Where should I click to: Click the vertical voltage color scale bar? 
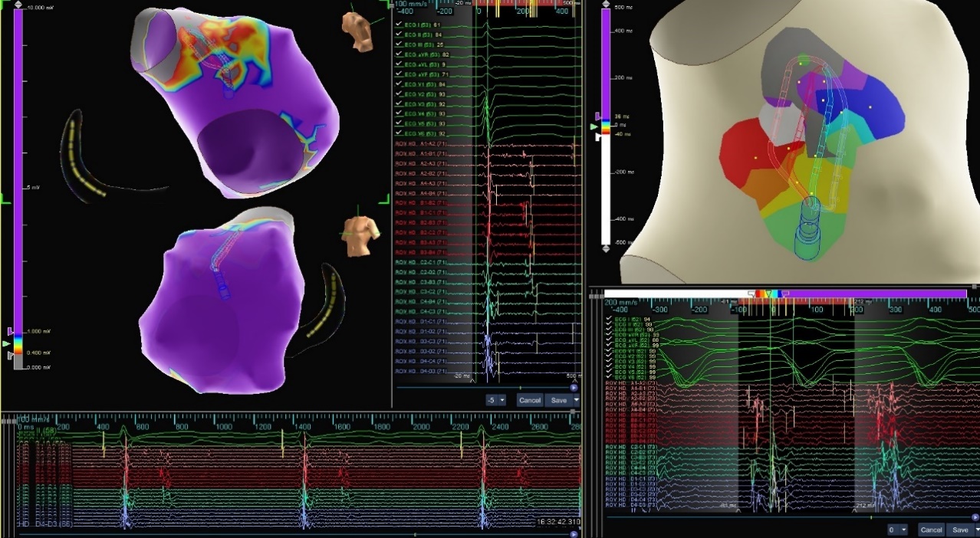click(19, 188)
